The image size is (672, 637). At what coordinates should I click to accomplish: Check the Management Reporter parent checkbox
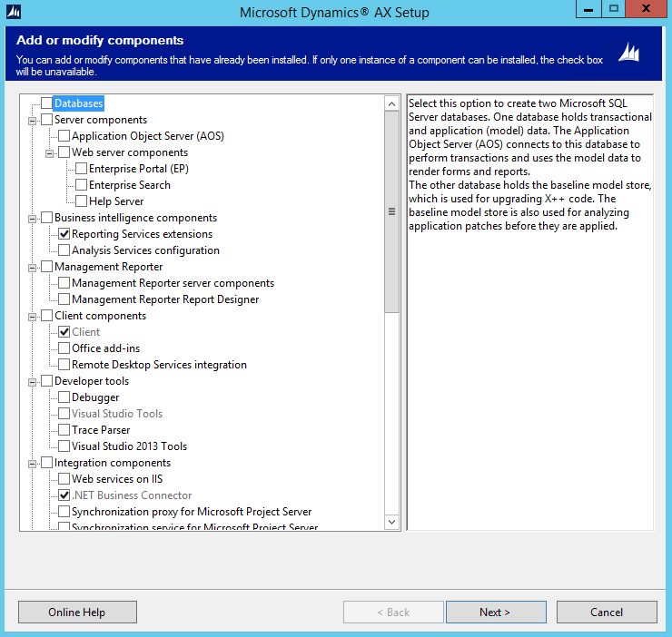tap(46, 267)
